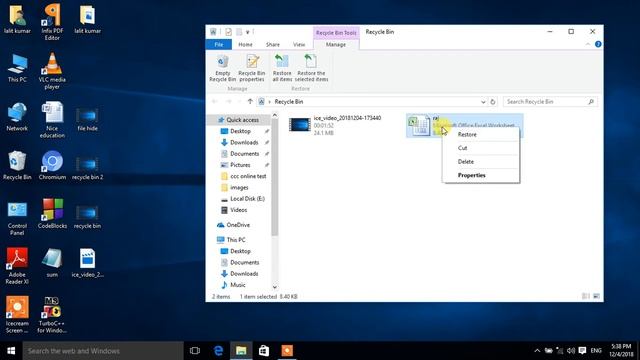640x360 pixels.
Task: Click Search the web and Windows box
Action: 103,351
